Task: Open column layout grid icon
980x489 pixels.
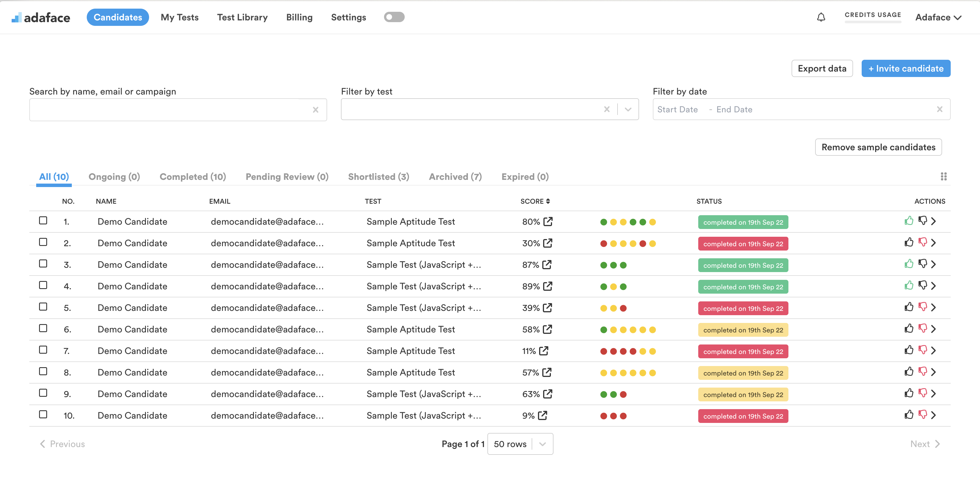Action: 944,177
